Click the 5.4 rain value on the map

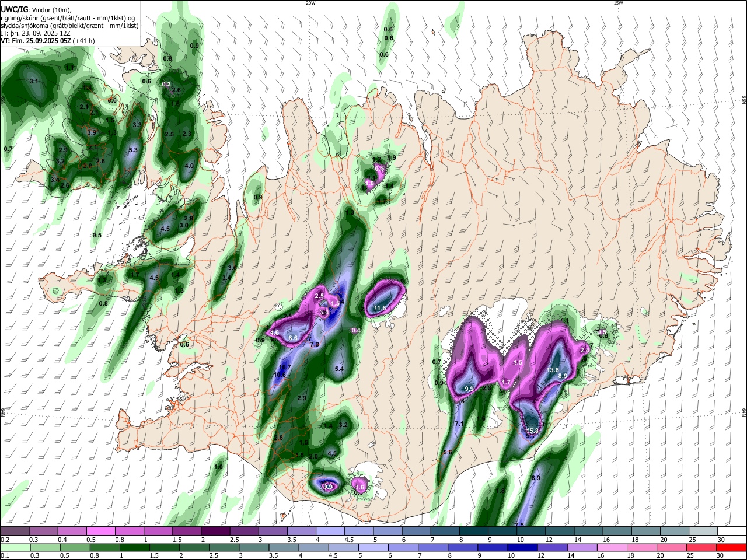pyautogui.click(x=339, y=369)
